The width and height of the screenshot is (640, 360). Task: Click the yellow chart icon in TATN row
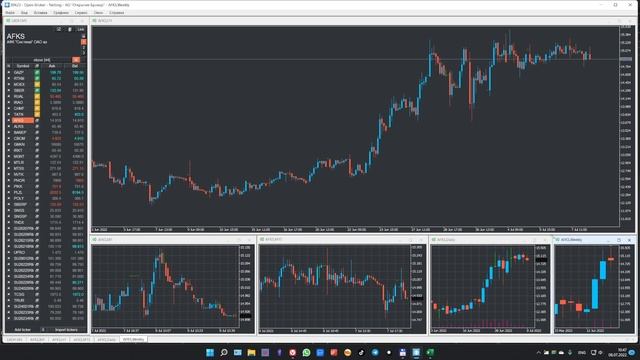(x=37, y=114)
